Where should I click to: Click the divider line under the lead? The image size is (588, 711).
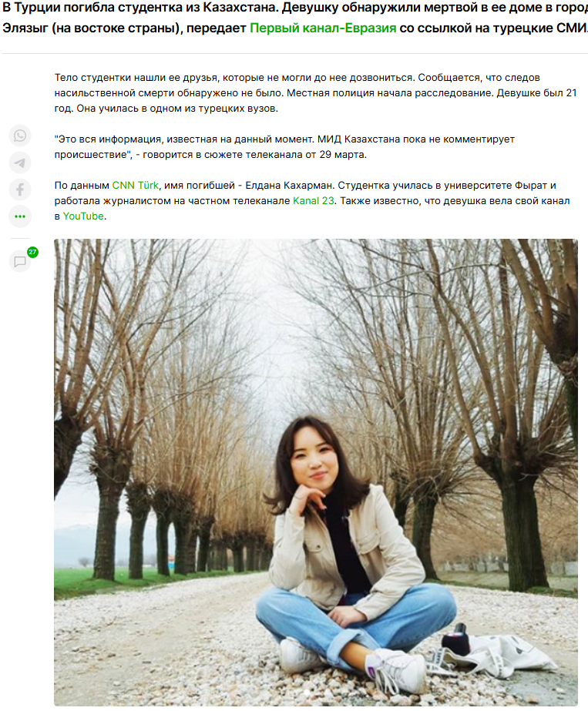coord(295,53)
